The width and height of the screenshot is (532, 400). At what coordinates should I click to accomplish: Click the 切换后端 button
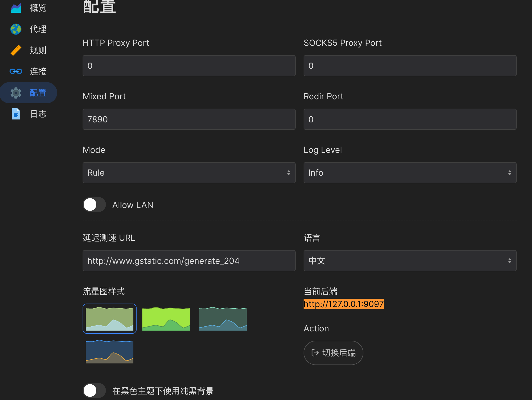(333, 353)
